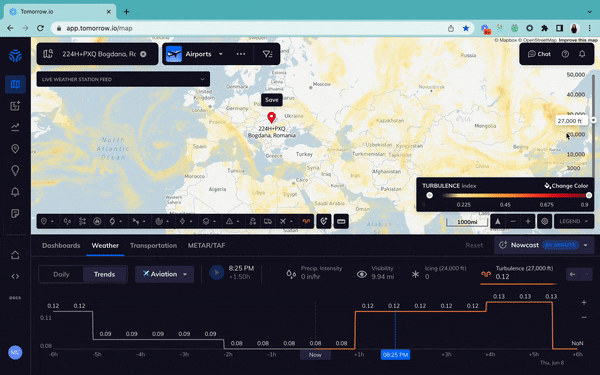
Task: Click the 27,000 ft altitude slider handle
Action: click(x=593, y=120)
